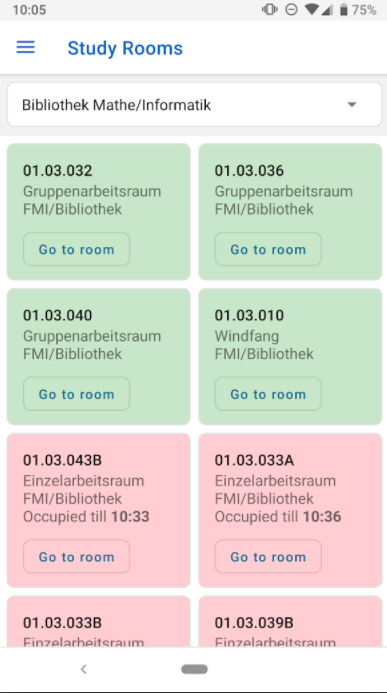The image size is (387, 693).
Task: Open the Bibliothek Mathe/Informatik library selector
Action: point(194,105)
